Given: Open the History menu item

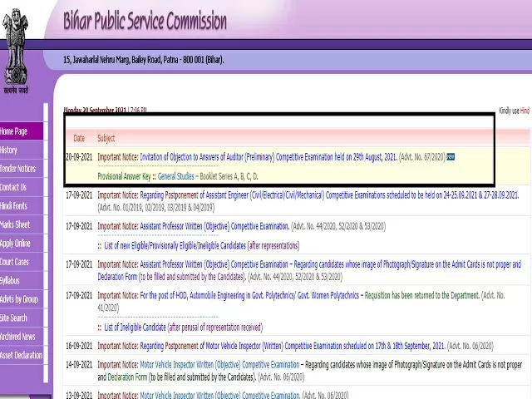Looking at the screenshot, I should 9,150.
